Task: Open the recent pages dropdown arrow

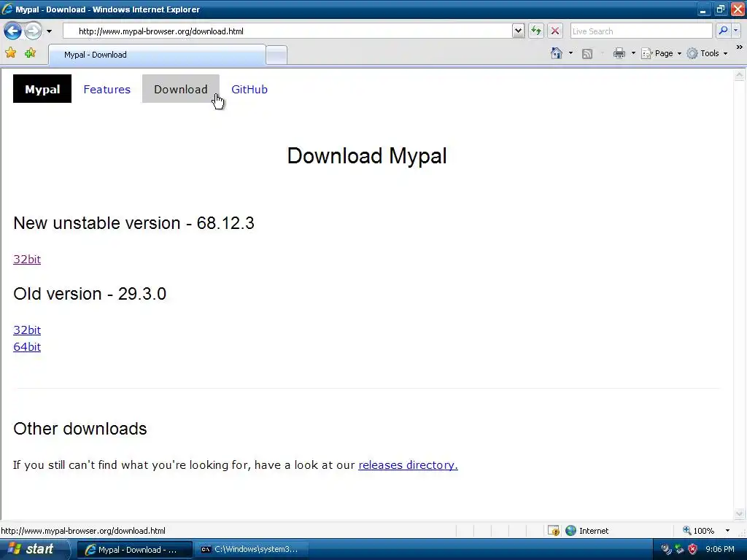Action: point(49,31)
